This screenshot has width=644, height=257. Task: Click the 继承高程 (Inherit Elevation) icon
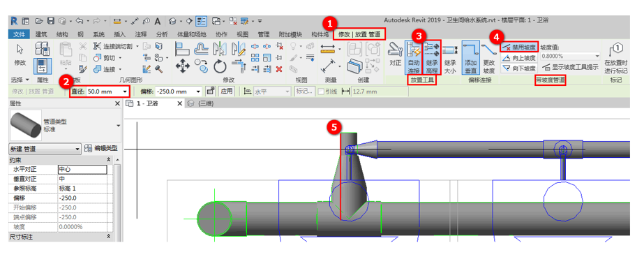click(x=432, y=57)
